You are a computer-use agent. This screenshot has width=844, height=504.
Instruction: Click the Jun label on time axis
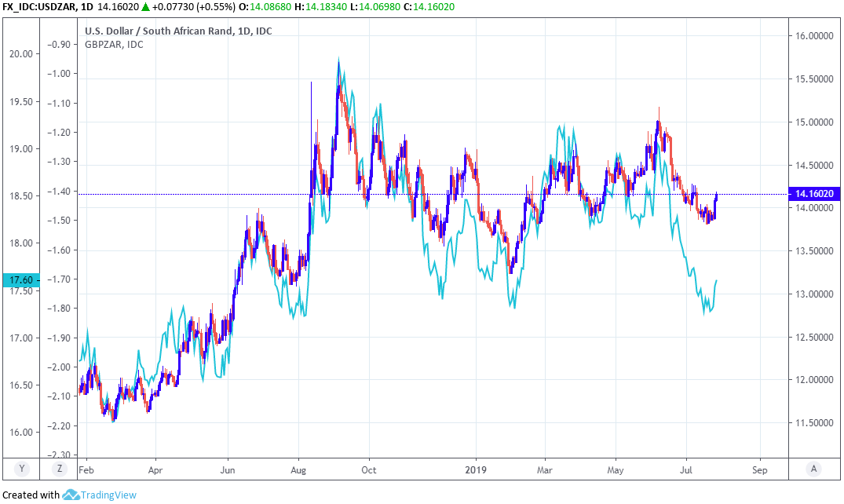(x=228, y=470)
